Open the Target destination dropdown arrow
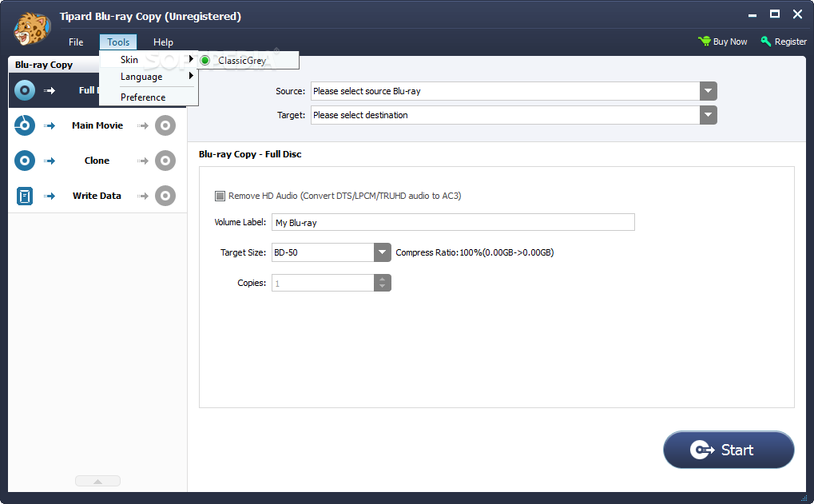 [x=708, y=115]
